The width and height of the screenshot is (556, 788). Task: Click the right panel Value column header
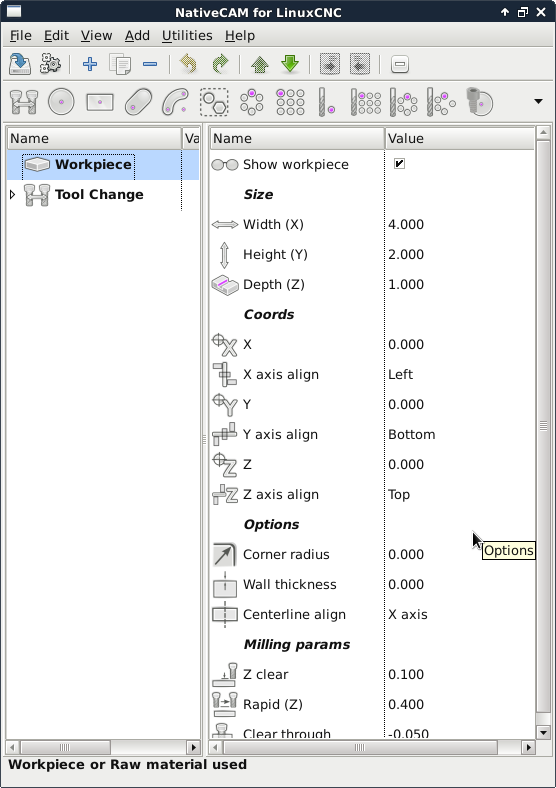pos(459,139)
